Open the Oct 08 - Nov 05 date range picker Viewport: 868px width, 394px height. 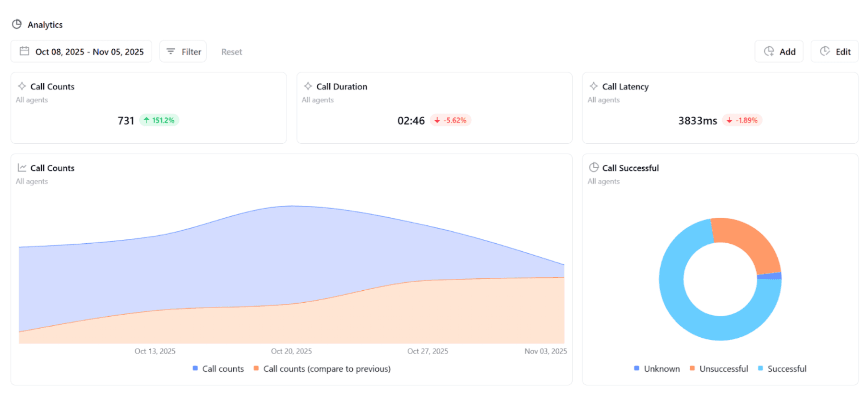[81, 51]
